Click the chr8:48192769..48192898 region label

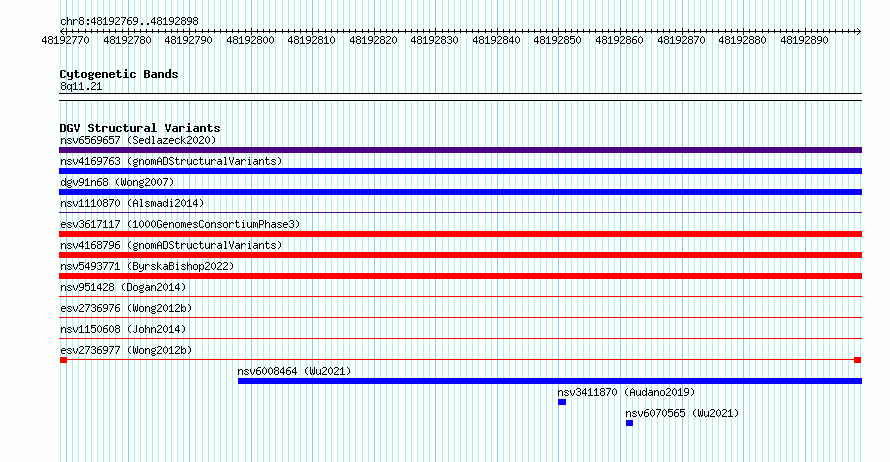point(129,21)
